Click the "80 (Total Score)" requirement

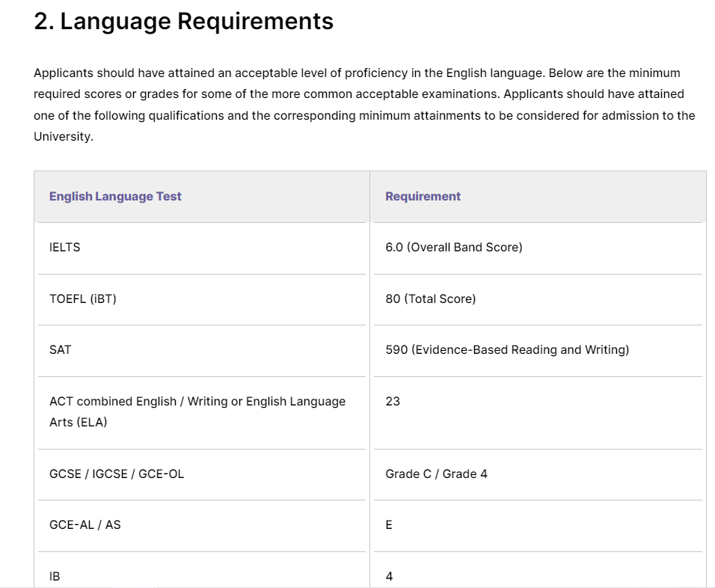tap(430, 298)
